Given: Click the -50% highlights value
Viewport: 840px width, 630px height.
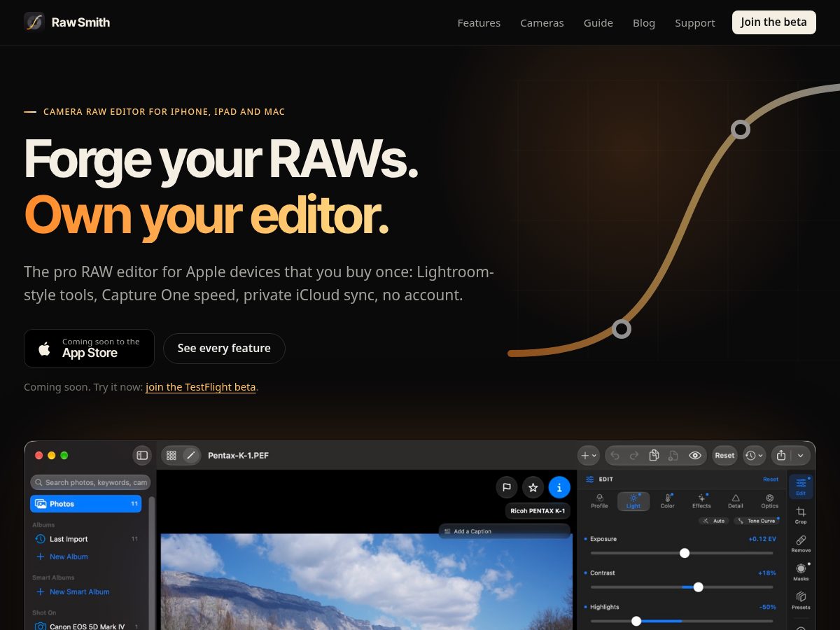Looking at the screenshot, I should tap(768, 607).
